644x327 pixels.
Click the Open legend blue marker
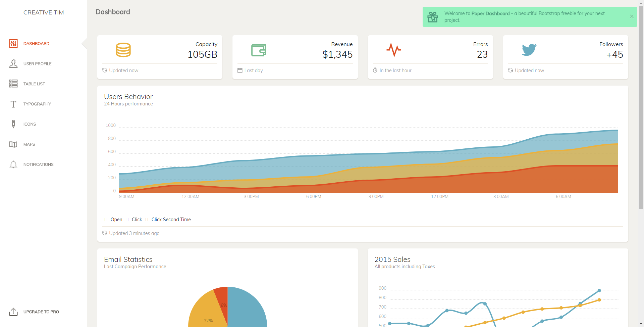click(x=106, y=220)
